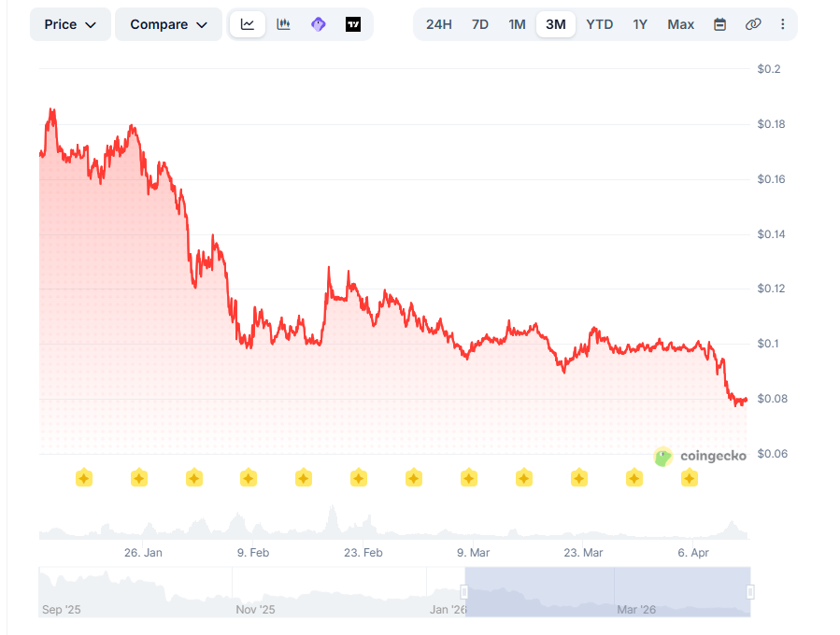Select the 7D time range
This screenshot has height=635, width=840.
pos(480,24)
